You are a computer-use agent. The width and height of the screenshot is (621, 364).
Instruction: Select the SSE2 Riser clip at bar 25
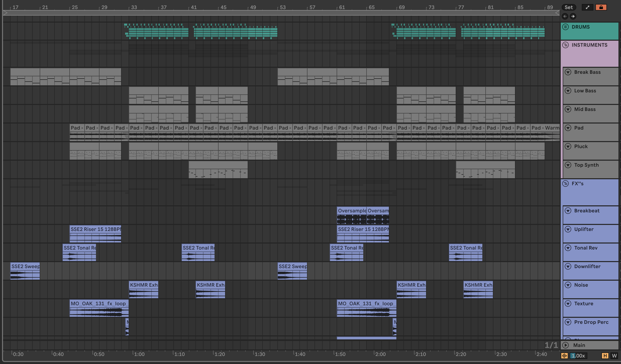click(x=95, y=234)
